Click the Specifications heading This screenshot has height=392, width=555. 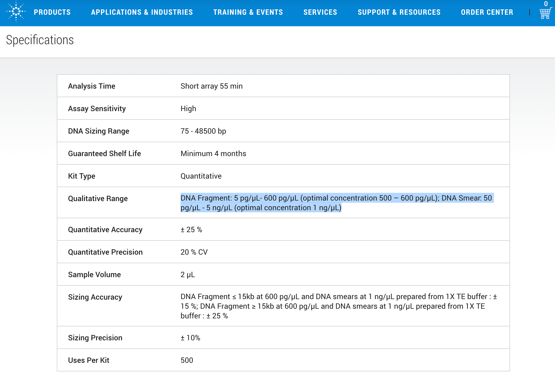(40, 40)
